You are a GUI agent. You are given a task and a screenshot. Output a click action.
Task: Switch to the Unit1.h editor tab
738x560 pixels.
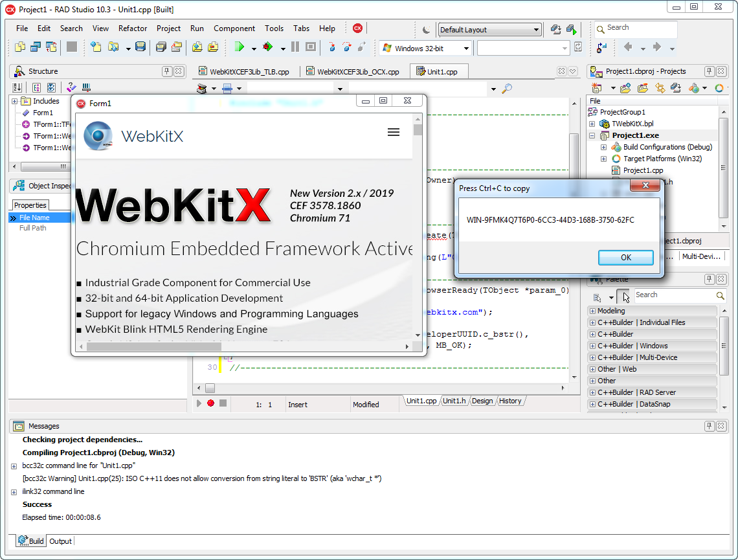coord(454,401)
